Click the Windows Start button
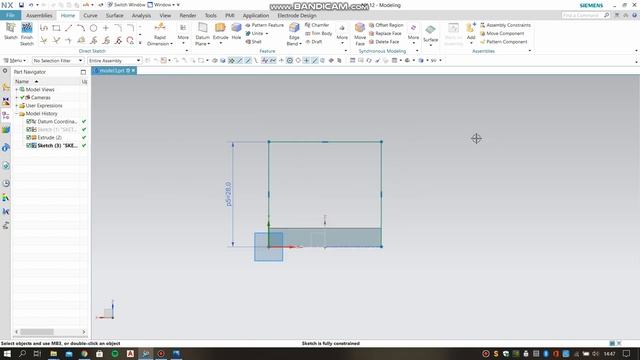 (7, 354)
